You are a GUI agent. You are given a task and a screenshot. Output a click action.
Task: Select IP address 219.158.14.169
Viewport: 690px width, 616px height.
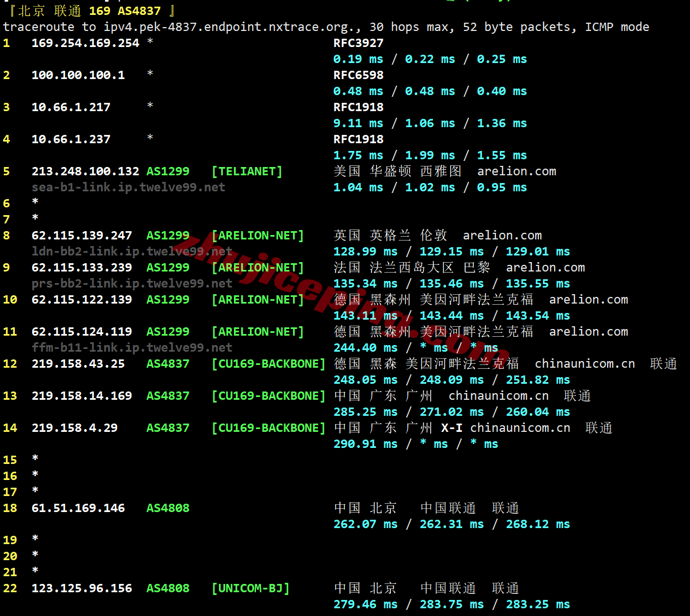point(82,396)
